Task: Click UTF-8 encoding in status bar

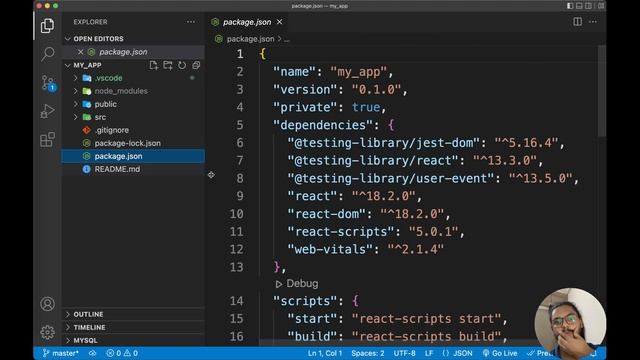Action: pos(404,353)
